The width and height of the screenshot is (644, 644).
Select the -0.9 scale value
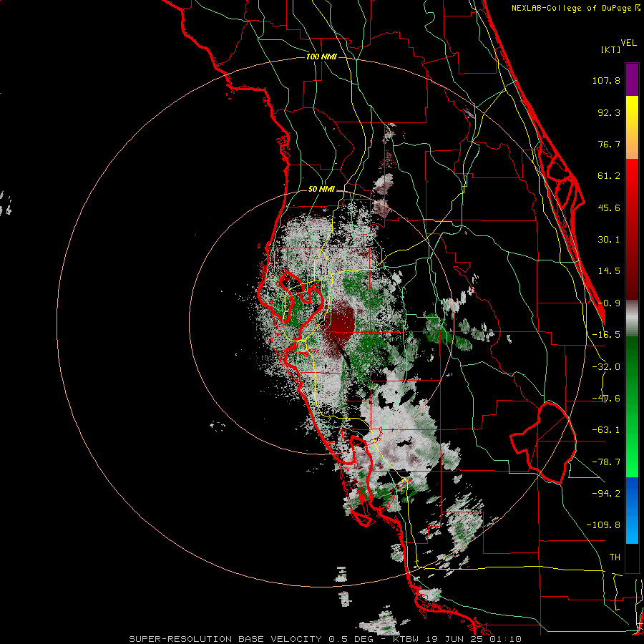[609, 303]
